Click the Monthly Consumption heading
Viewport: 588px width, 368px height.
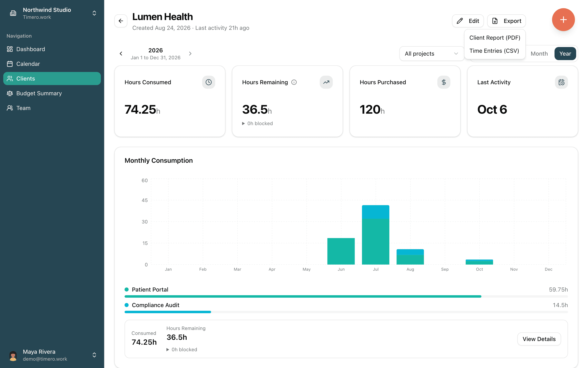(x=159, y=161)
